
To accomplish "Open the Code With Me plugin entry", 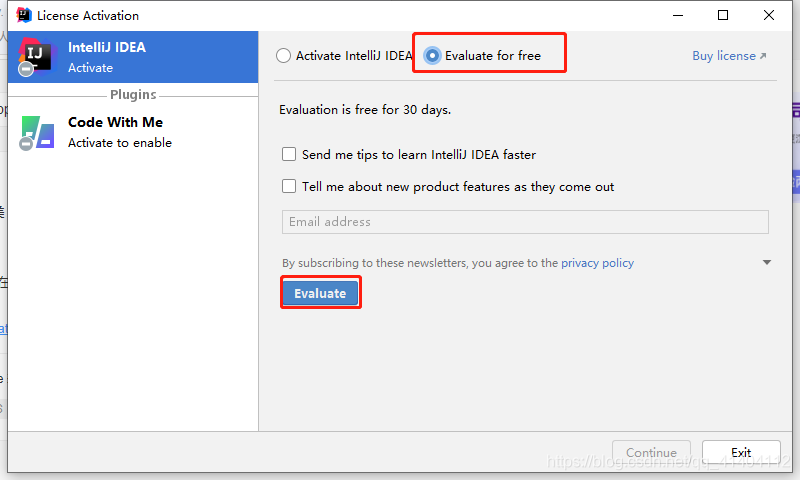I will point(133,133).
